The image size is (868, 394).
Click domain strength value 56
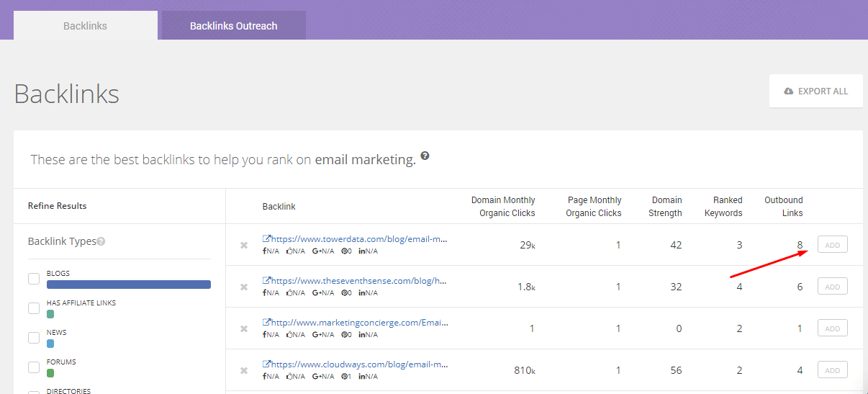[x=676, y=371]
